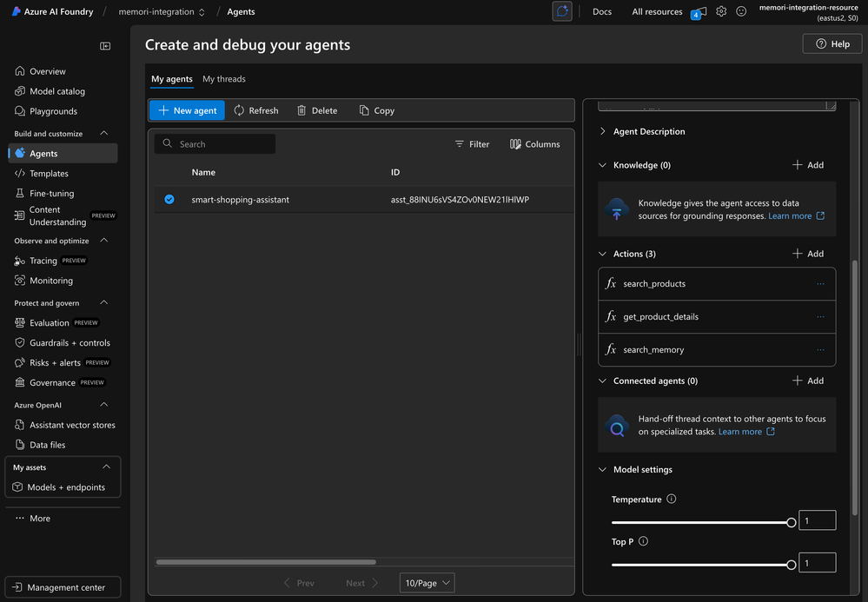Collapse the Model settings section
Screen dimensions: 868x602
click(603, 469)
